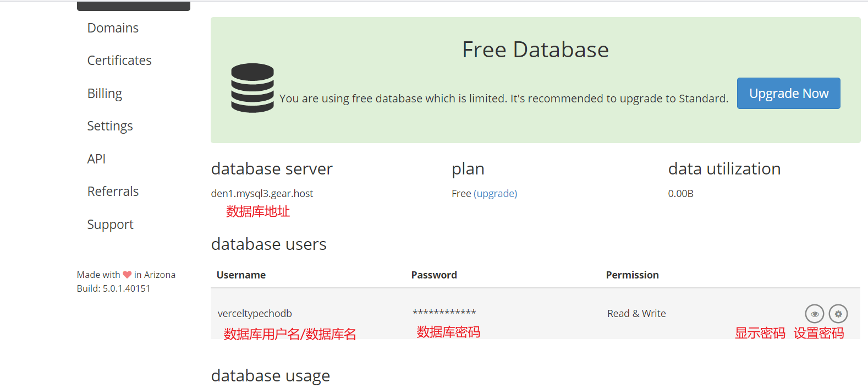Image resolution: width=868 pixels, height=388 pixels.
Task: Show the password using the eye icon
Action: click(x=814, y=314)
